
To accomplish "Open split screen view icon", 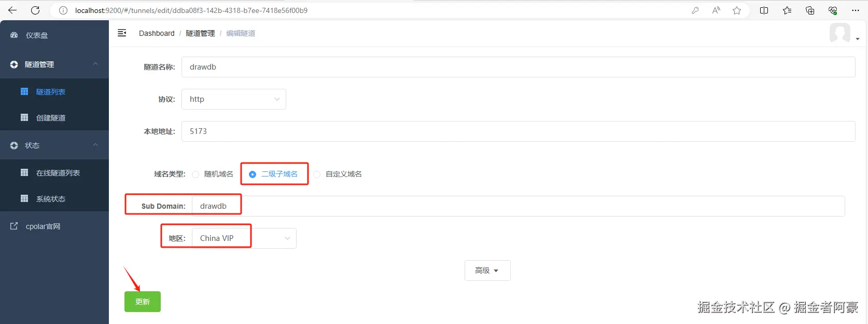I will coord(764,10).
